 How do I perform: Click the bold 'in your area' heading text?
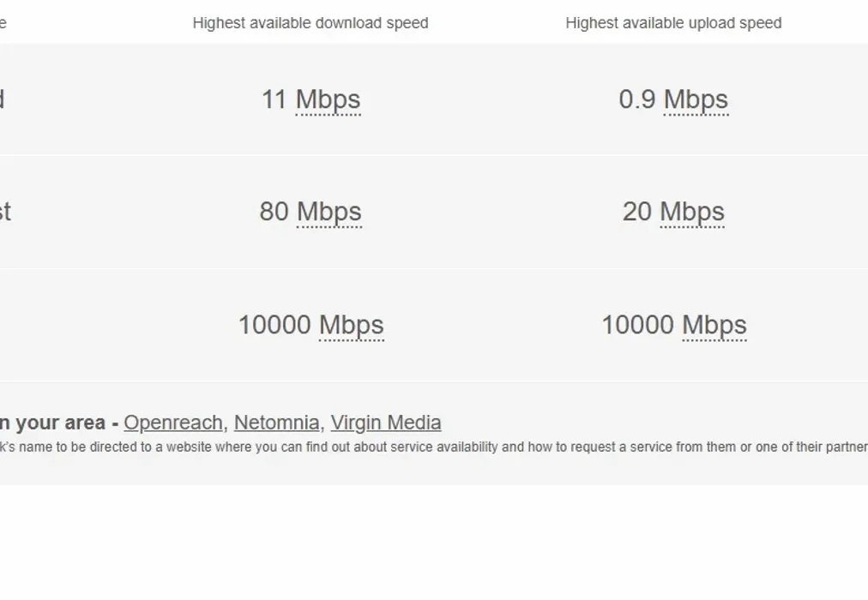click(x=51, y=423)
